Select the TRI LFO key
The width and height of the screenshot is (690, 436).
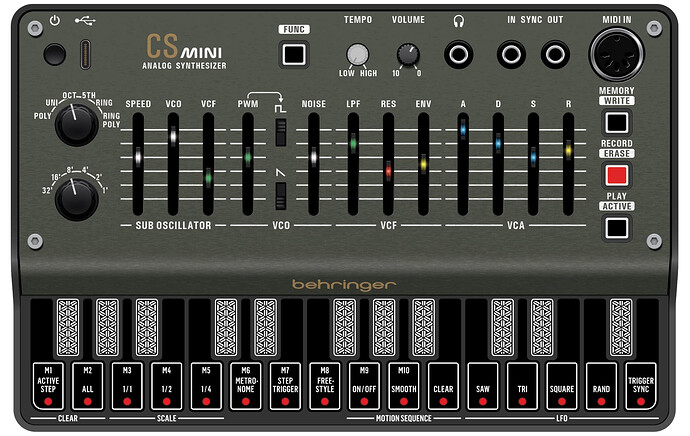pyautogui.click(x=522, y=386)
